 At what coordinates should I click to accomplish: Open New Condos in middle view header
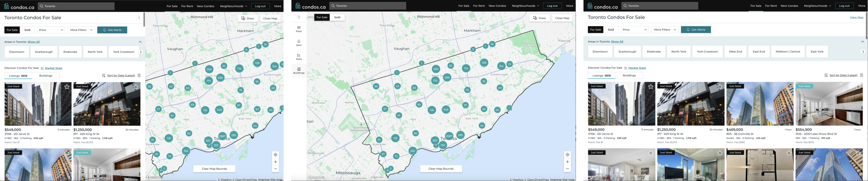(497, 6)
